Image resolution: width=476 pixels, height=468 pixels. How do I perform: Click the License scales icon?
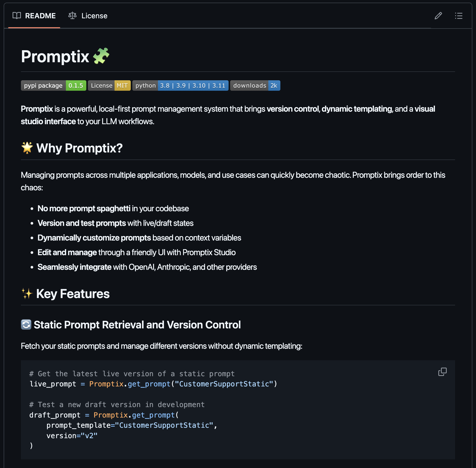72,16
